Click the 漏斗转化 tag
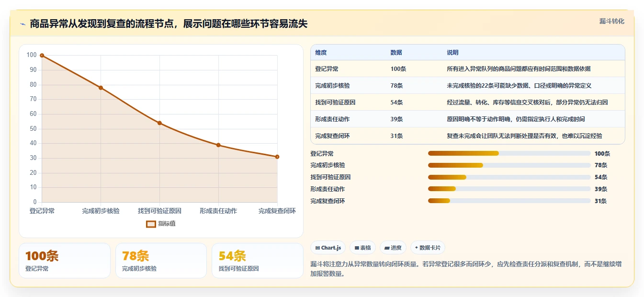644x297 pixels. tap(611, 22)
